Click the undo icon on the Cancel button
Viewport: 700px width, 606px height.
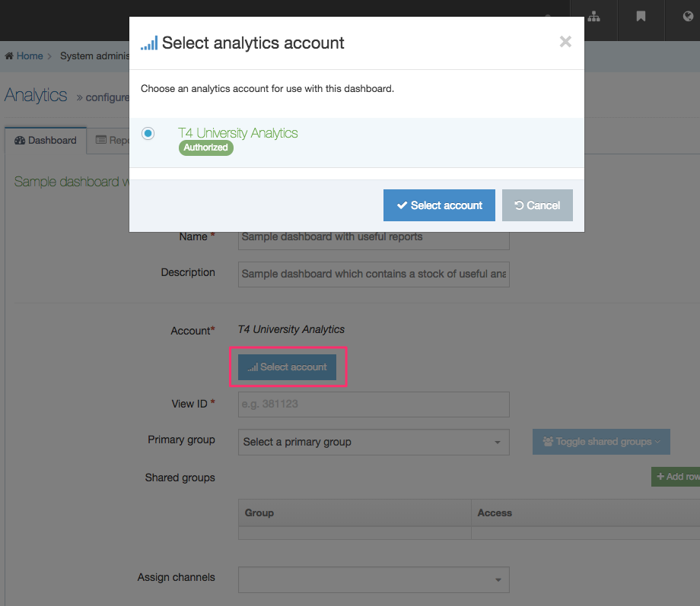(520, 205)
